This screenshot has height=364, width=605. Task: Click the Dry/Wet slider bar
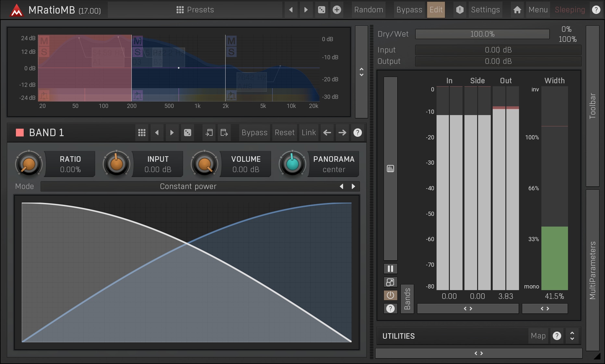point(482,34)
